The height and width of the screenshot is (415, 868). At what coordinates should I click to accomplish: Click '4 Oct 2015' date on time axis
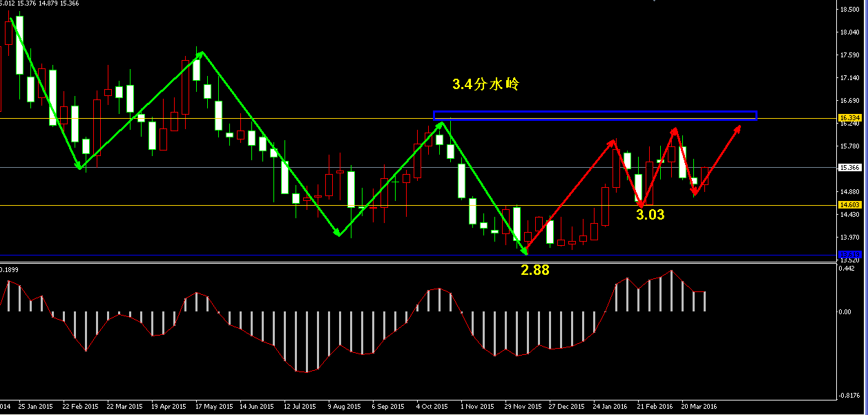click(432, 407)
